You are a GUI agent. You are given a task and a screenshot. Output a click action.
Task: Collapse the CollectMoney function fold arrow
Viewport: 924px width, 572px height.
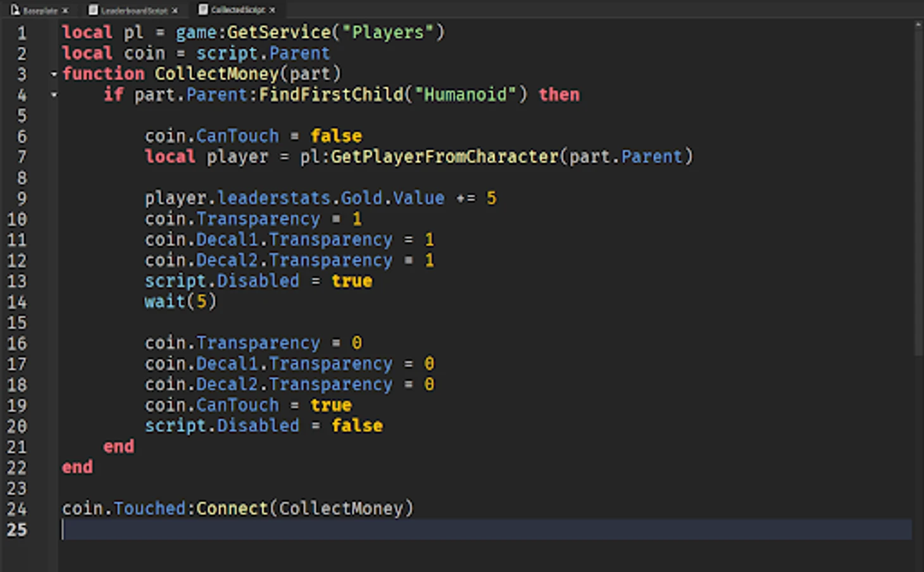(x=54, y=74)
